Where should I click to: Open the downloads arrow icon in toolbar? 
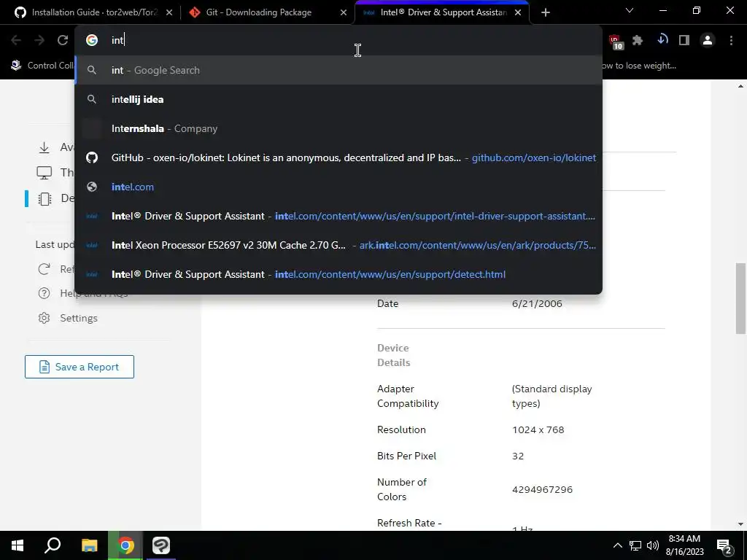pos(662,40)
